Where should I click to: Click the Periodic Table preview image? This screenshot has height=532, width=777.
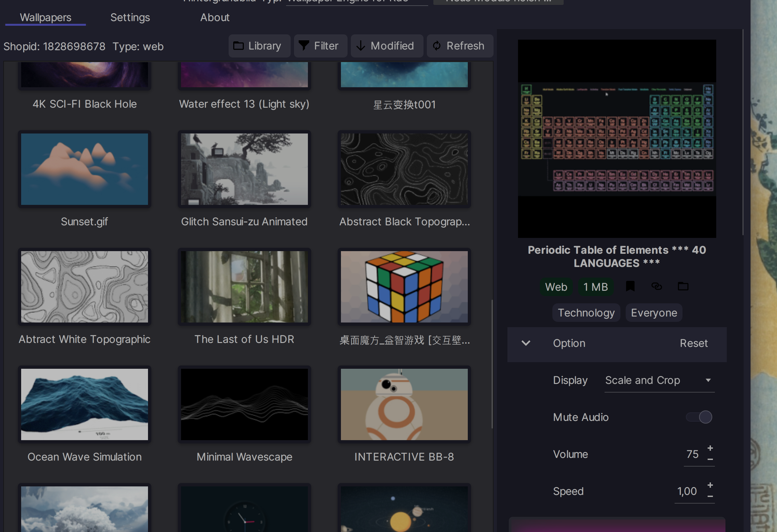click(x=617, y=139)
